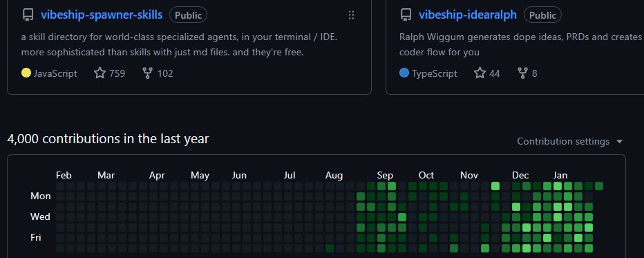Image resolution: width=644 pixels, height=258 pixels.
Task: Click the Jan month label on graph
Action: [x=560, y=176]
